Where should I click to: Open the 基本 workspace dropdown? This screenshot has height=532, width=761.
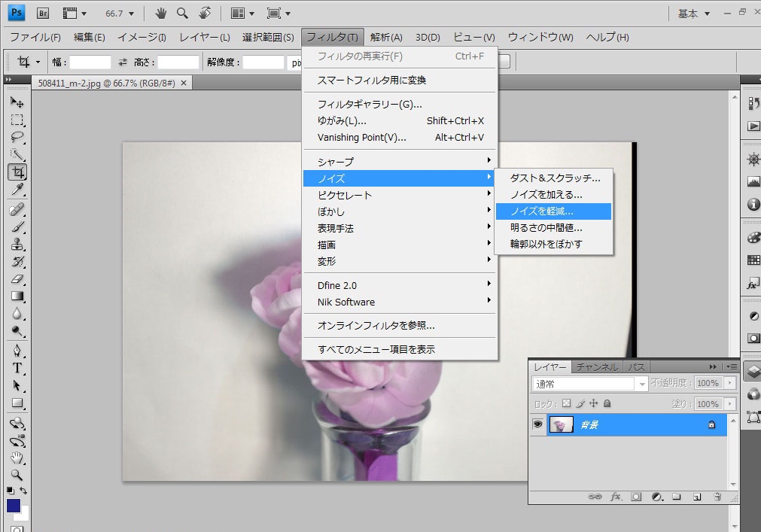[x=694, y=14]
